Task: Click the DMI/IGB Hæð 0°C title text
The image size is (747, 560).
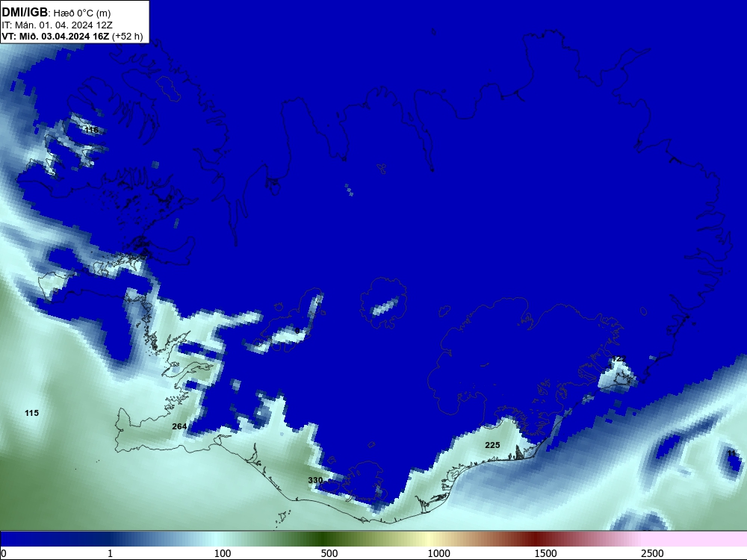Action: pyautogui.click(x=56, y=13)
